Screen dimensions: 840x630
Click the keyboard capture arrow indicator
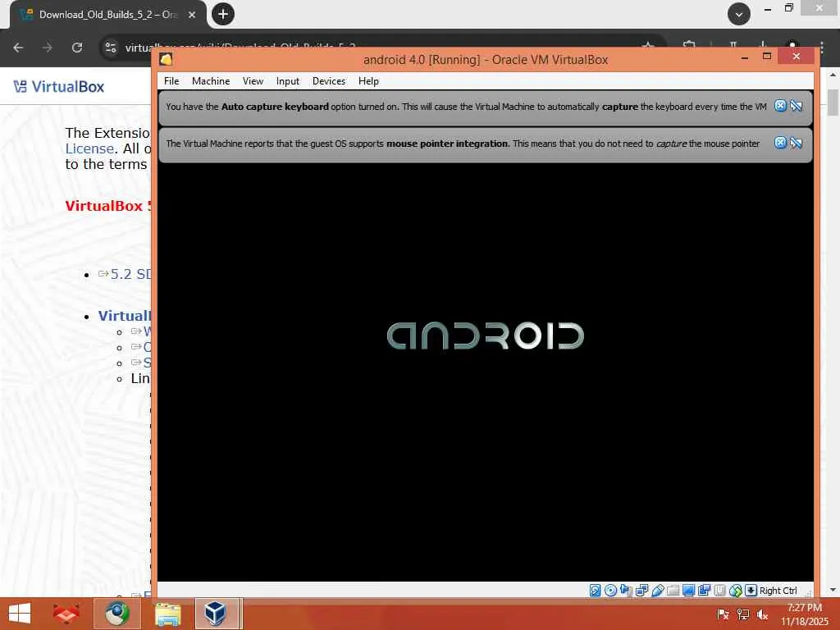[x=751, y=591]
